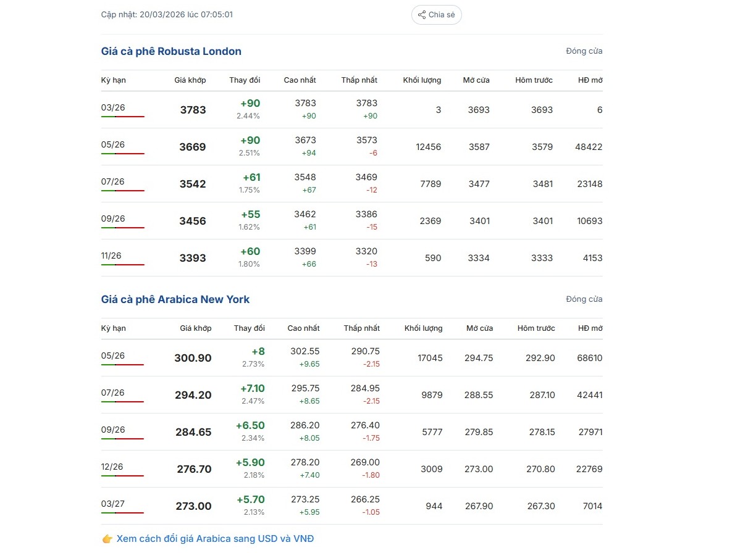This screenshot has height=553, width=756.
Task: Click the range bar under Robusta 11/26
Action: click(122, 265)
